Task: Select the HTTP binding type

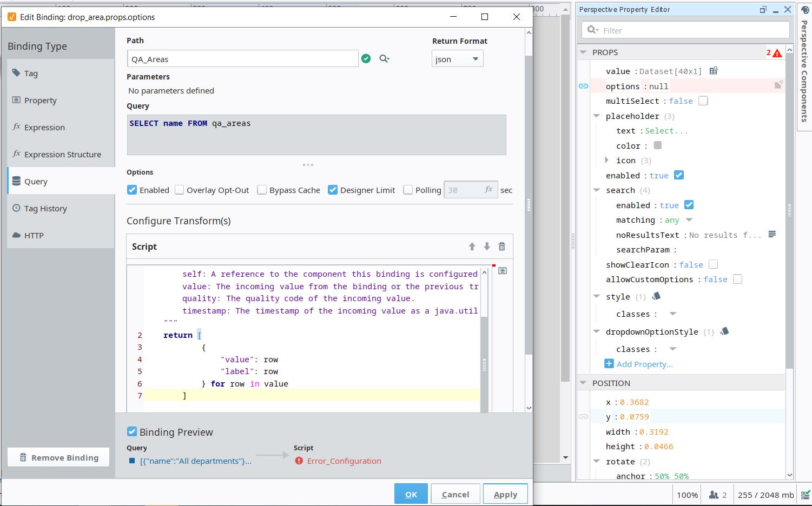Action: point(61,235)
